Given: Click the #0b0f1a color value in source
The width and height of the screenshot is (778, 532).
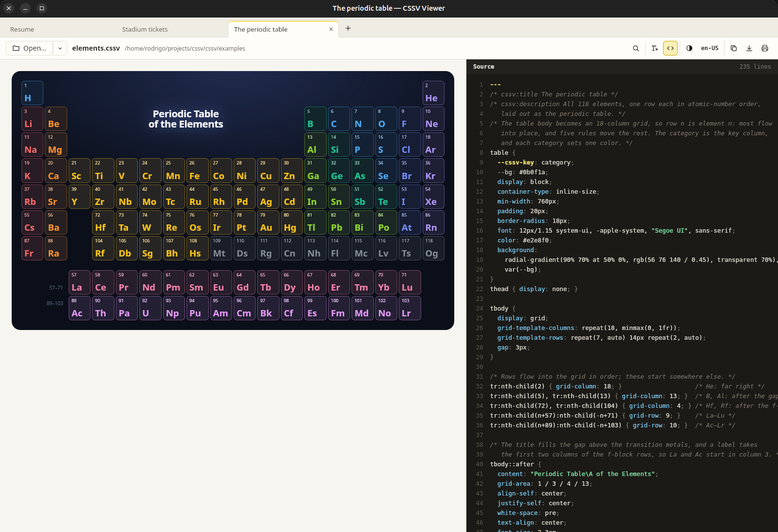Looking at the screenshot, I should click(533, 172).
